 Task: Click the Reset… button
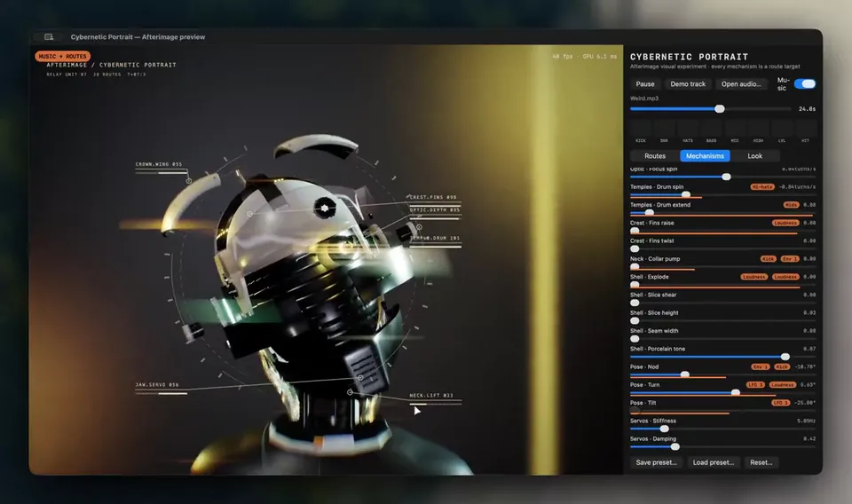pyautogui.click(x=761, y=462)
